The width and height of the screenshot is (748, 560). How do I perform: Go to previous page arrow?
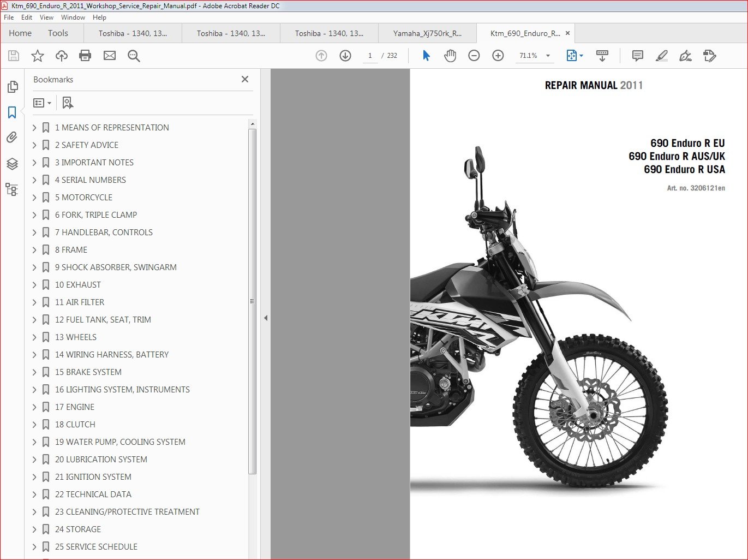(x=321, y=56)
